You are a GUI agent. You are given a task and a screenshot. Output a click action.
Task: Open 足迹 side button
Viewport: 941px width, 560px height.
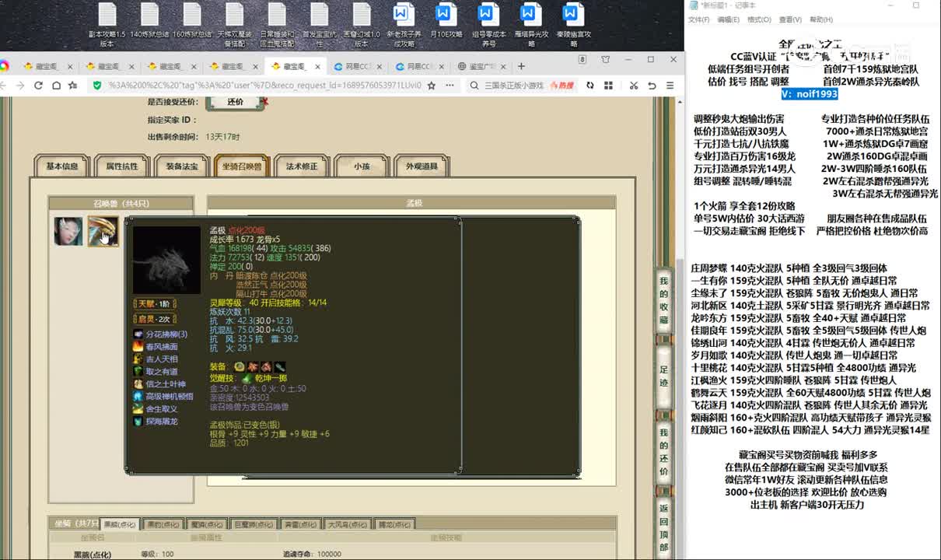point(663,376)
